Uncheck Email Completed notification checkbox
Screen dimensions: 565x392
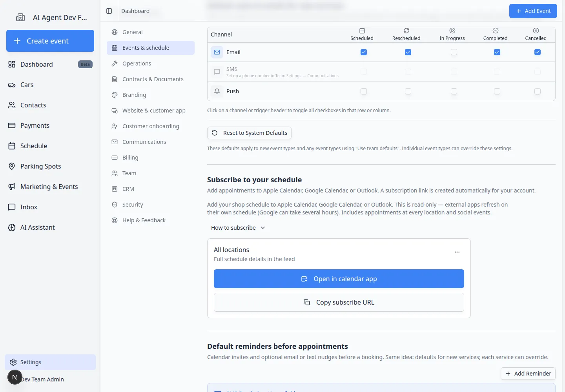[x=497, y=52]
